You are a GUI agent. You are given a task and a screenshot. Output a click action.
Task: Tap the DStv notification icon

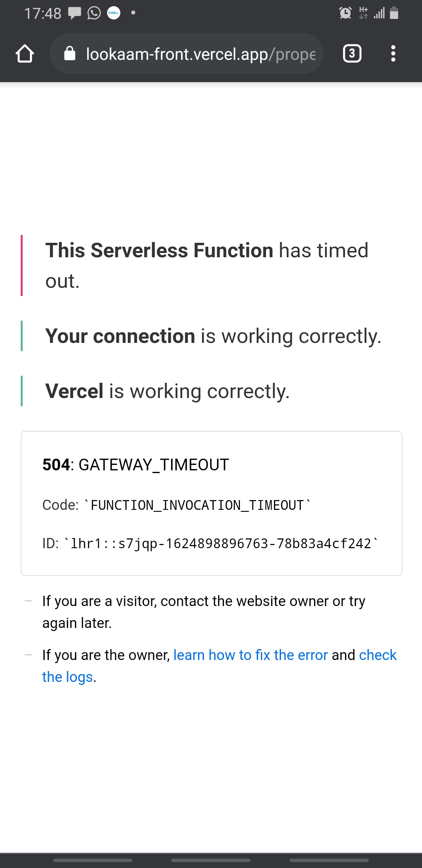click(x=114, y=13)
